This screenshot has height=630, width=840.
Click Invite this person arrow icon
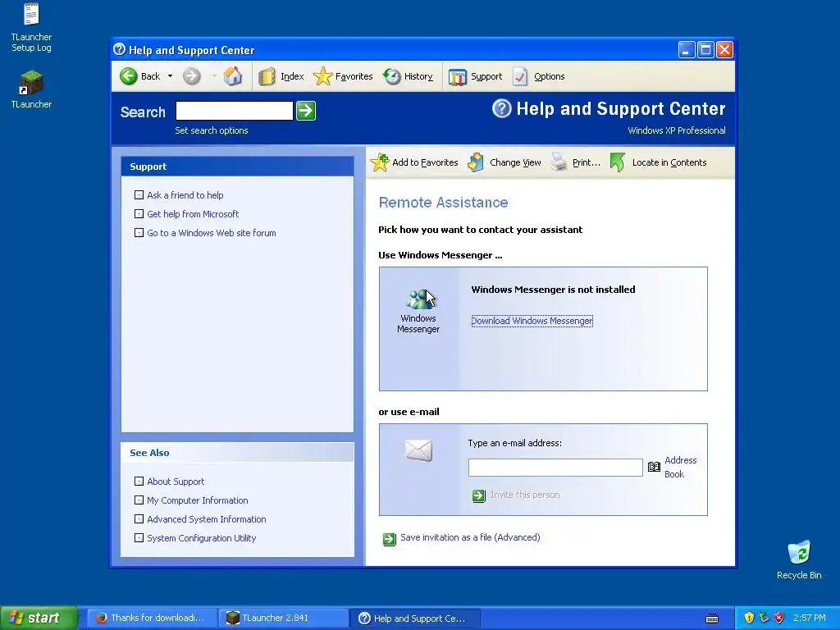pos(478,495)
